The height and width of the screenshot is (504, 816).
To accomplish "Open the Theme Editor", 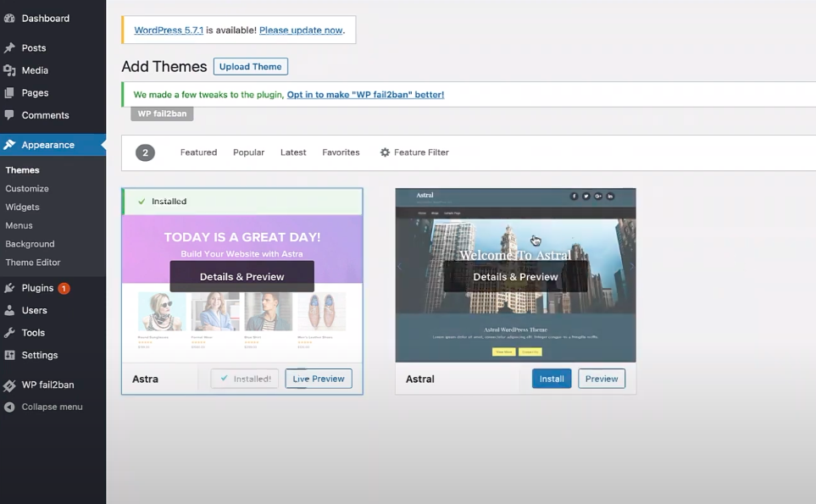I will (33, 262).
